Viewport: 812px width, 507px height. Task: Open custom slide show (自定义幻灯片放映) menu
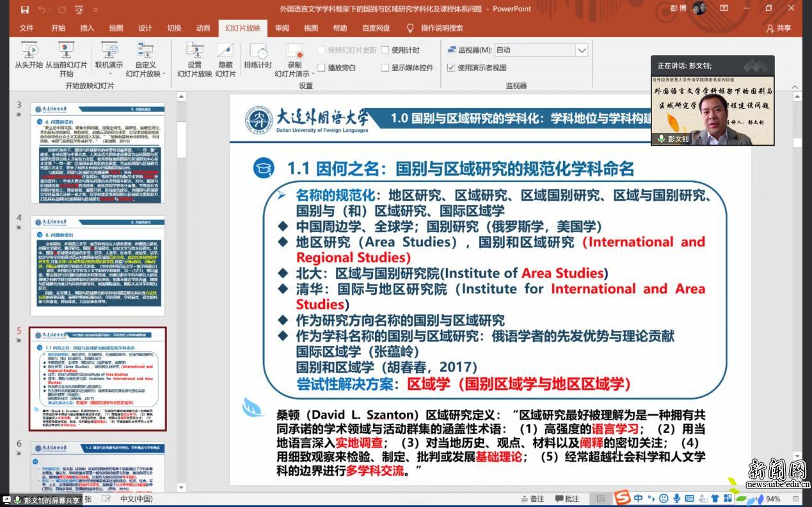tap(145, 59)
